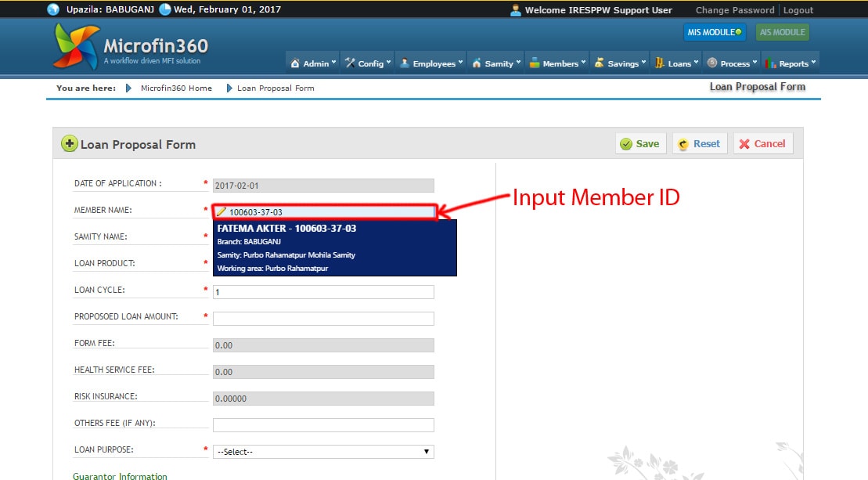Click the clock icon before the date
Screen dimensions: 868x480
coord(165,10)
